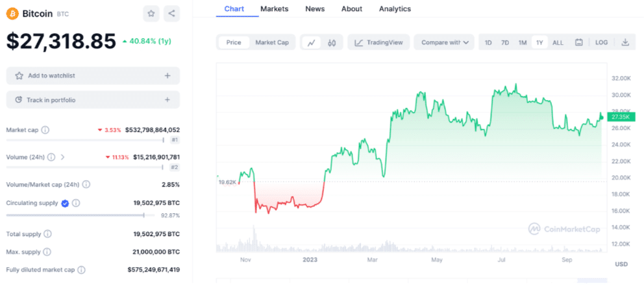Open the Markets tab
Screen dimensions: 644x288
click(x=274, y=9)
